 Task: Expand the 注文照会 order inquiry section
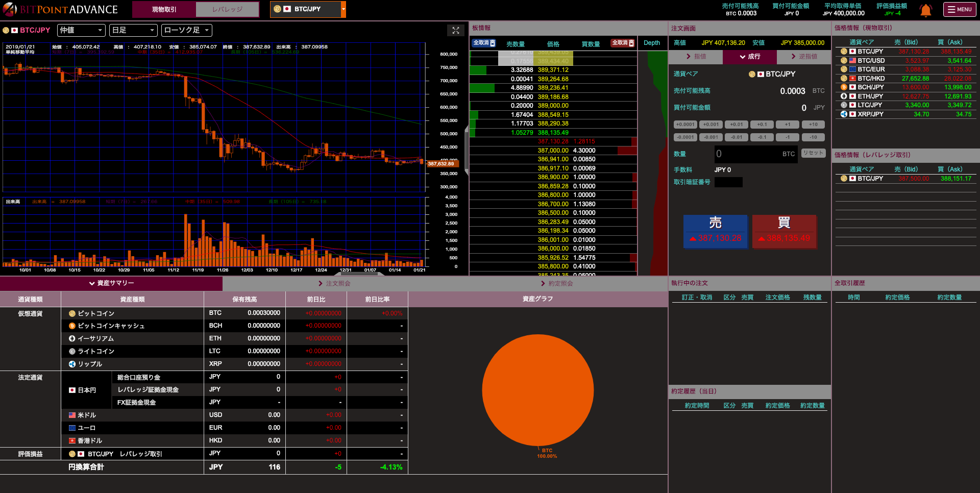pos(334,284)
